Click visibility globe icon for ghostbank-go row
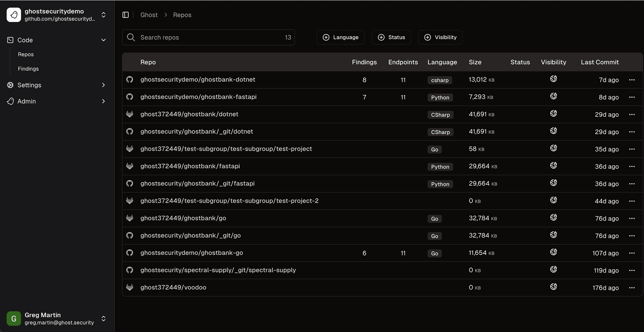This screenshot has width=644, height=332. 553,252
